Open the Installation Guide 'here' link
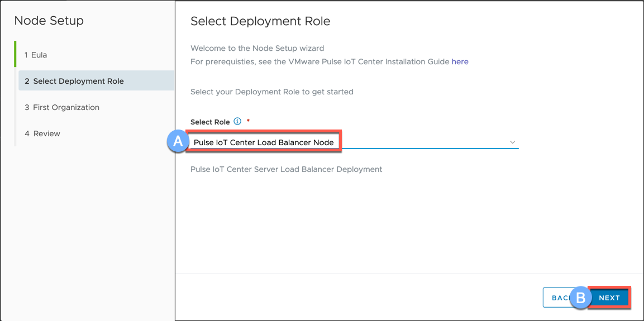 (460, 62)
